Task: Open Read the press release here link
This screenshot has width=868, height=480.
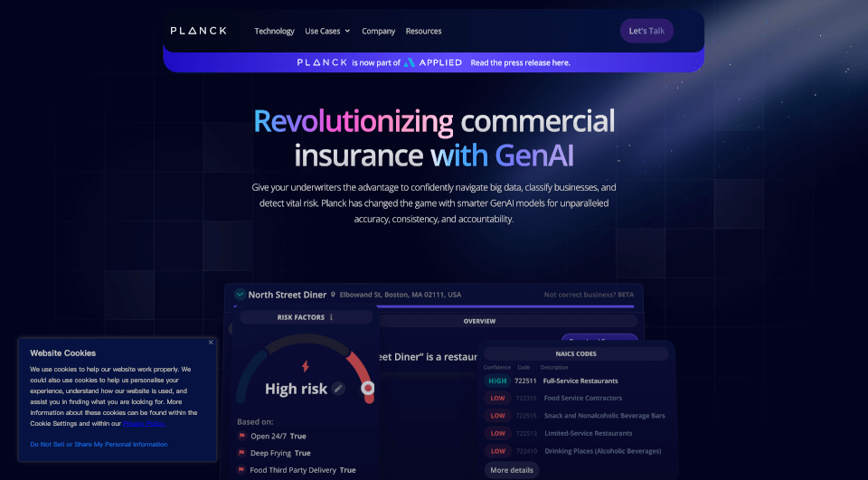Action: coord(521,62)
